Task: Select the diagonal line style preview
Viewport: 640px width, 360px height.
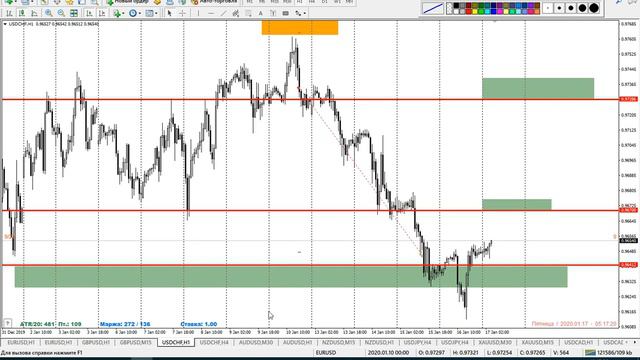Action: pyautogui.click(x=433, y=8)
